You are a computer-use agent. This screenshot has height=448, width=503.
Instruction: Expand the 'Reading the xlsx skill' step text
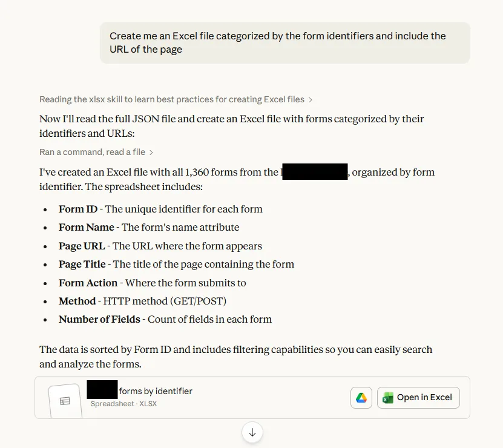pyautogui.click(x=172, y=99)
